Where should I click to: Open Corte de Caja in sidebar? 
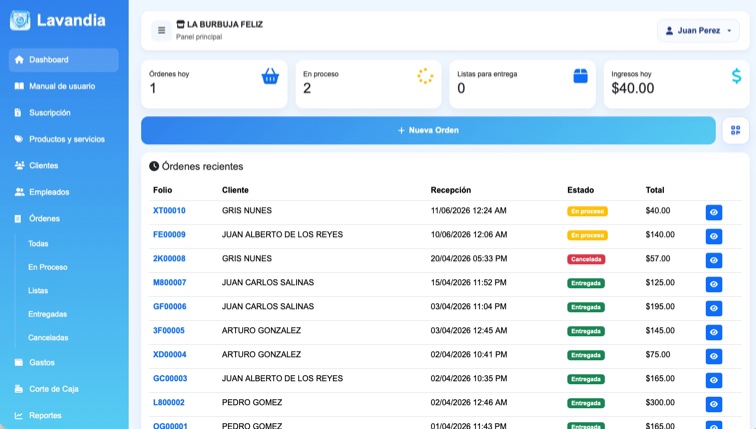[x=64, y=389]
